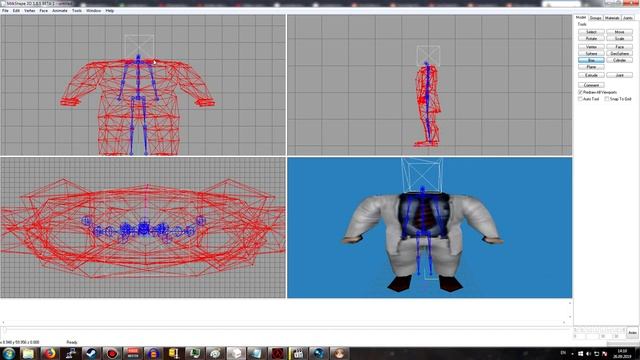Launch Firefox from the taskbar
This screenshot has height=360, width=640.
[x=50, y=353]
